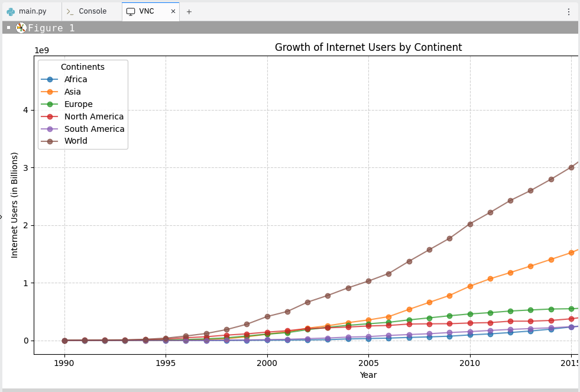The width and height of the screenshot is (580, 392).
Task: Click the terminal prompt icon on the Console tab
Action: pos(70,11)
